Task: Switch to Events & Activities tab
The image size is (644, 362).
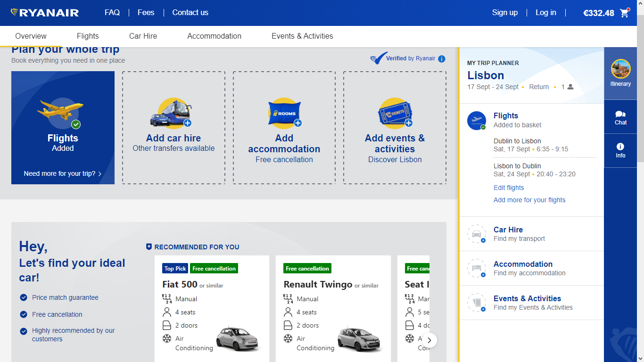Action: click(302, 36)
